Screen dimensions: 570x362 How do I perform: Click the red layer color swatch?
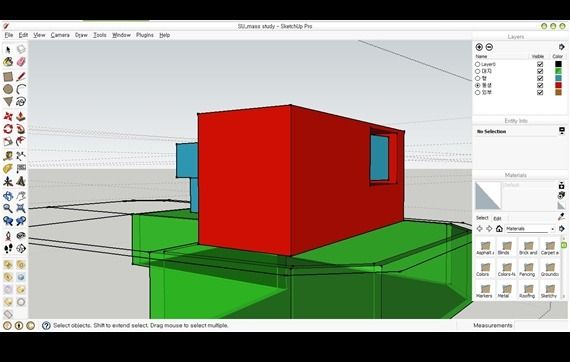coord(558,85)
